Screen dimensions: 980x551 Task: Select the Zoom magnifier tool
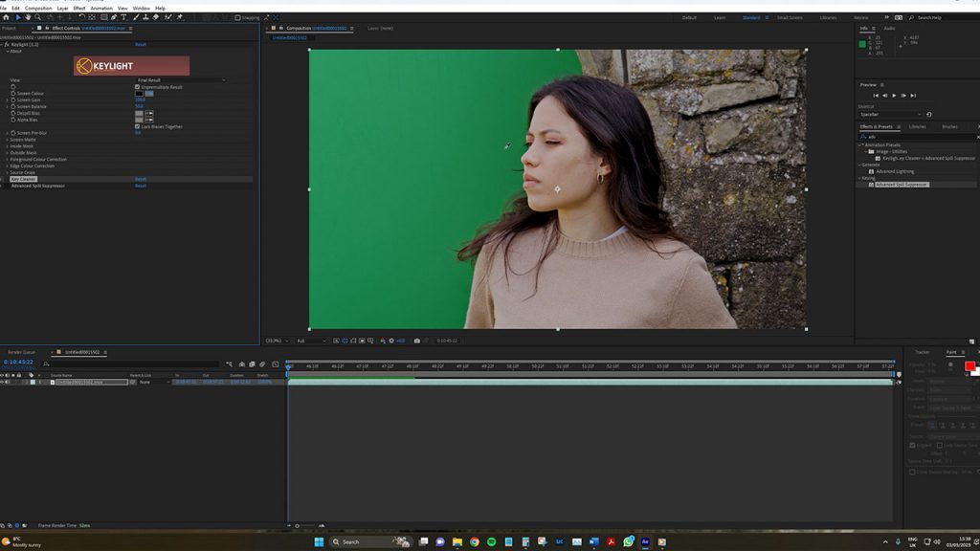click(37, 17)
